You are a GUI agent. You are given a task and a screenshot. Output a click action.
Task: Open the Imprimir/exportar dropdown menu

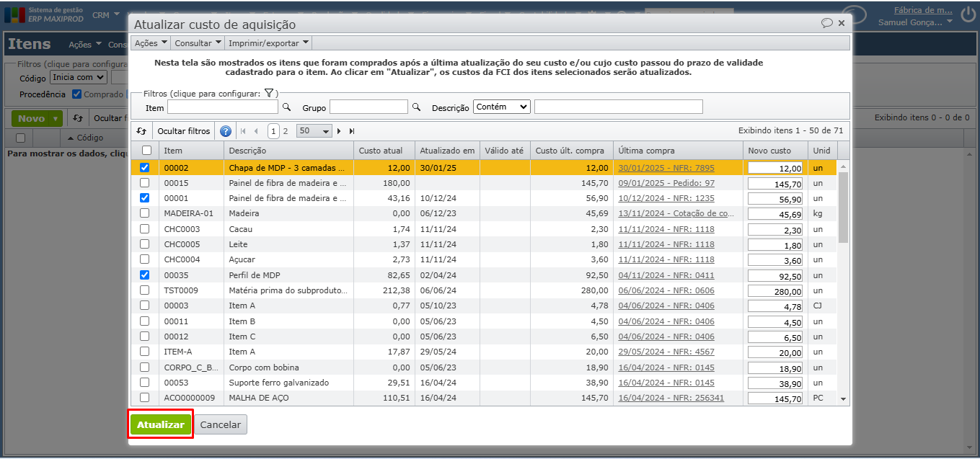tap(268, 43)
